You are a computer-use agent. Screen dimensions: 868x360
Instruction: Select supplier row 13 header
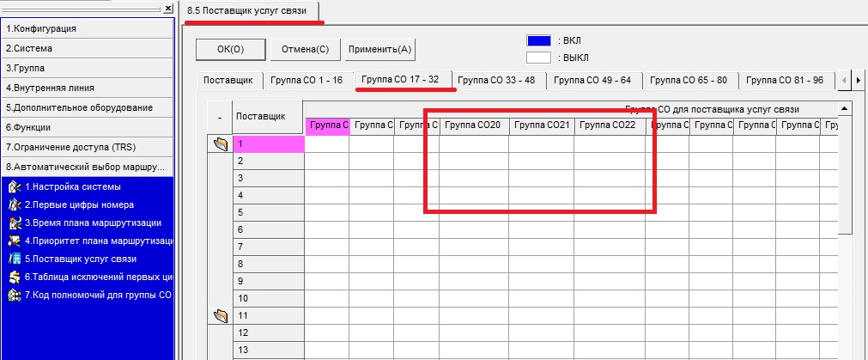[x=269, y=350]
